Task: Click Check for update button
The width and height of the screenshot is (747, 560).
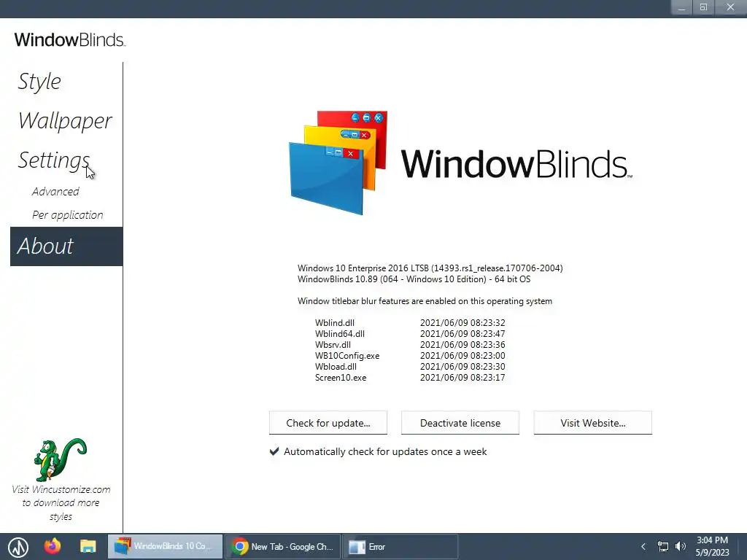Action: tap(328, 423)
